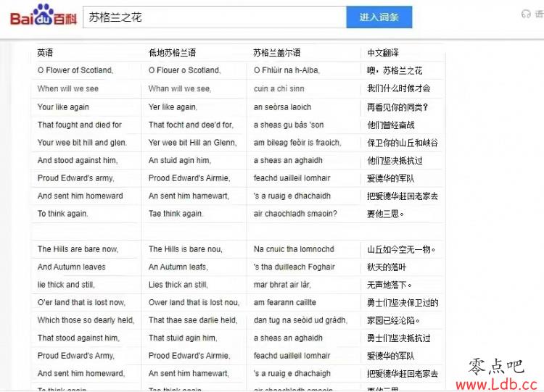
Task: Select the 英语 column header
Action: [45, 53]
